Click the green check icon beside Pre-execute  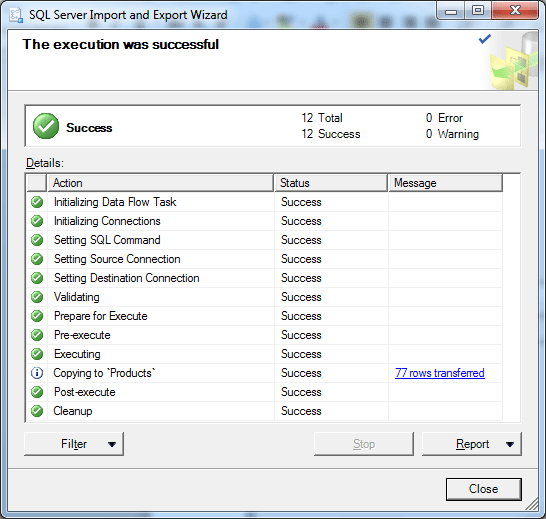pyautogui.click(x=37, y=335)
